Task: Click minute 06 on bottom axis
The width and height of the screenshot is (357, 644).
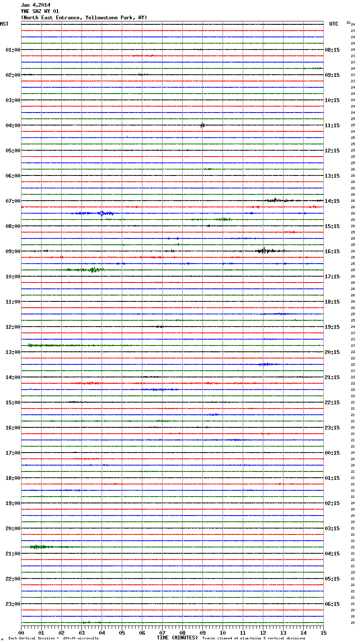Action: 142,632
